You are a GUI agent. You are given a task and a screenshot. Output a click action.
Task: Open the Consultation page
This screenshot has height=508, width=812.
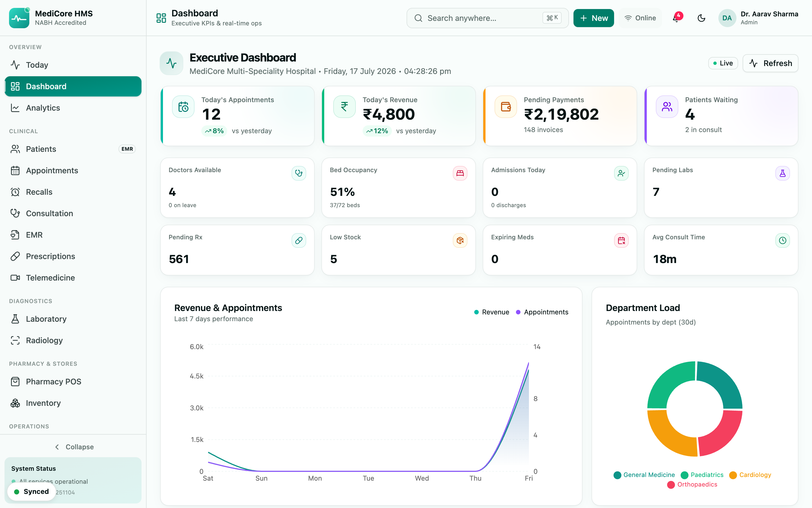[73, 213]
